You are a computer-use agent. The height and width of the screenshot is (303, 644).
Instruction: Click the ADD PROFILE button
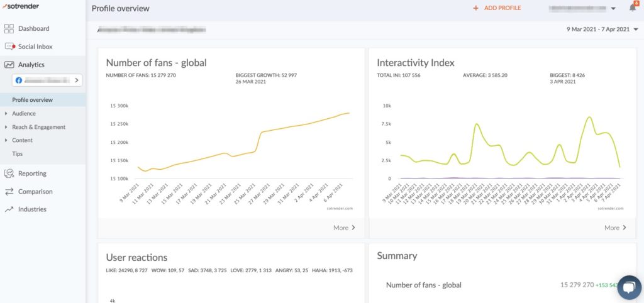[x=496, y=8]
